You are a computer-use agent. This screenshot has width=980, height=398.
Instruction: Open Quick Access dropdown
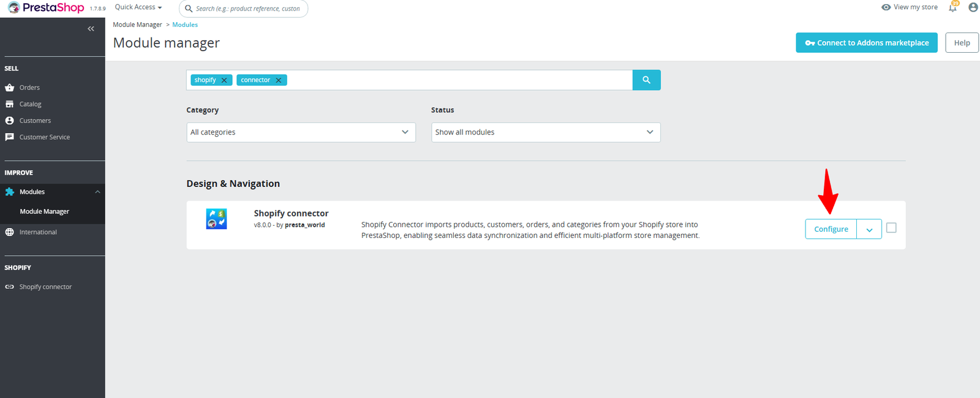click(138, 7)
